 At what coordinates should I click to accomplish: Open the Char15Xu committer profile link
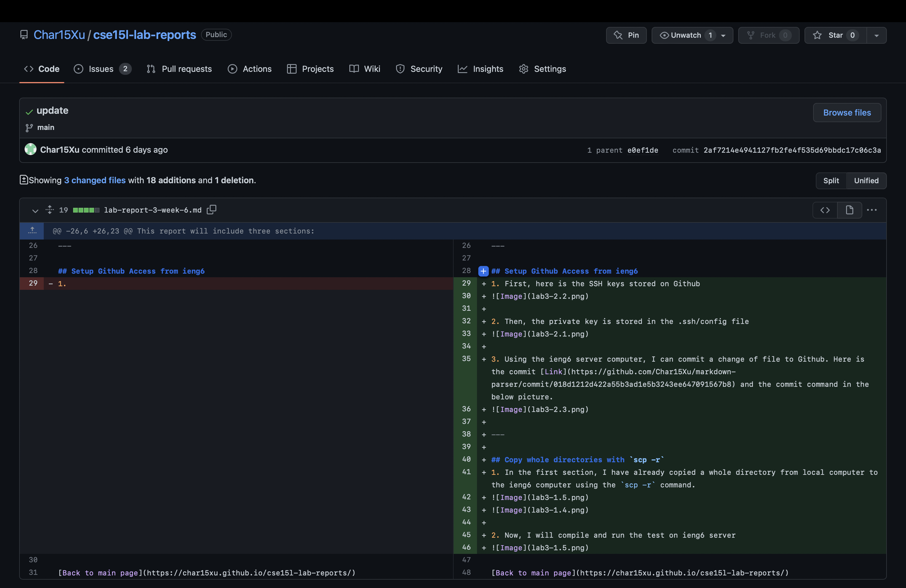60,150
